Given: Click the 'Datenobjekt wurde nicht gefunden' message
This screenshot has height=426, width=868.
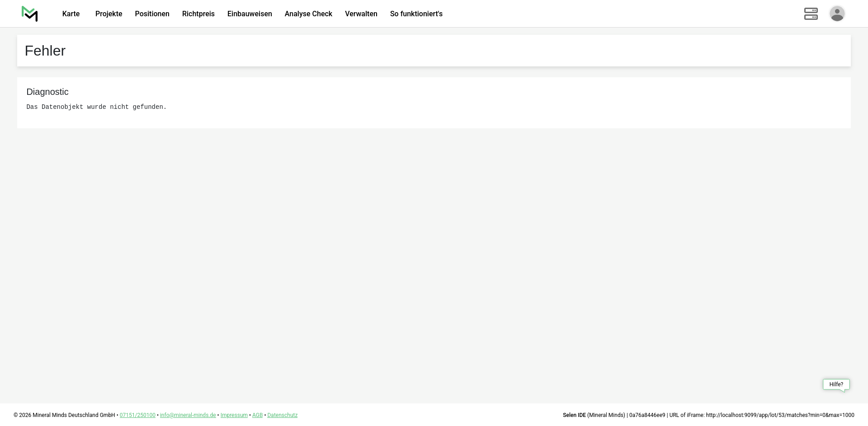Looking at the screenshot, I should pyautogui.click(x=96, y=107).
